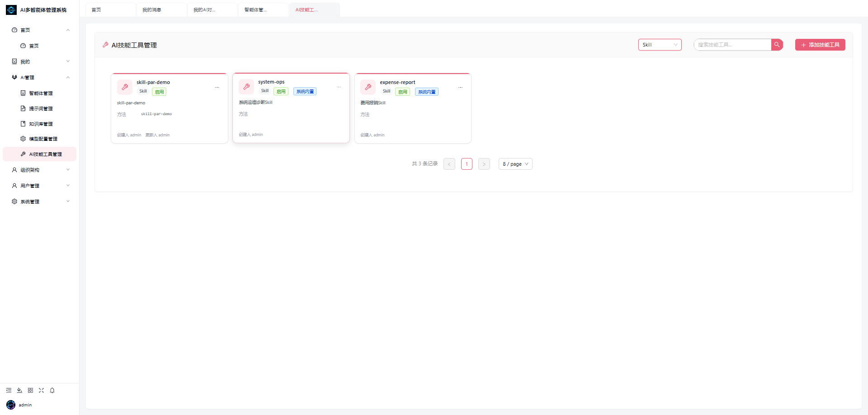This screenshot has width=868, height=415.
Task: Go to next page arrow in pagination
Action: point(484,164)
